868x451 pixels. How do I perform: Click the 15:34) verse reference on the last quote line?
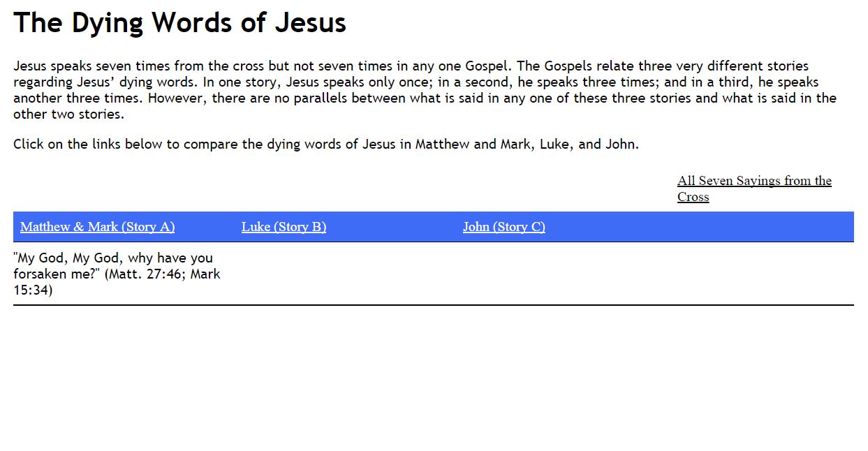[33, 290]
